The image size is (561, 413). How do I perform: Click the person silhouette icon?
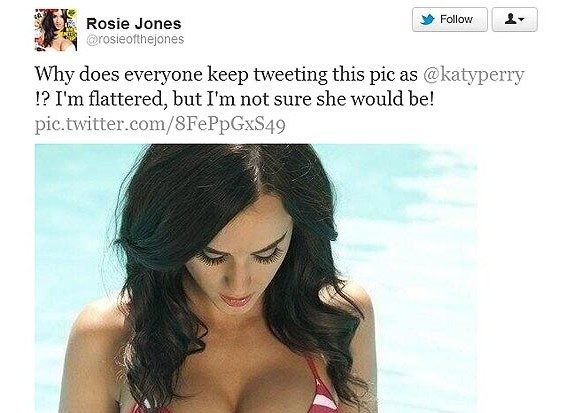pyautogui.click(x=510, y=19)
